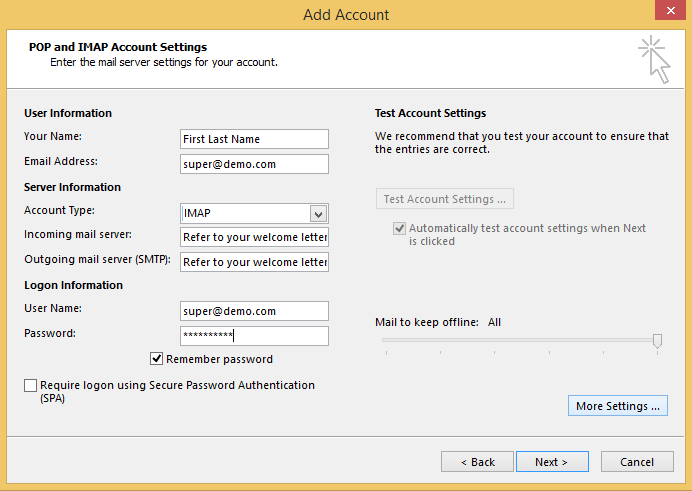Image resolution: width=692 pixels, height=491 pixels.
Task: Go to the Next step
Action: (551, 462)
